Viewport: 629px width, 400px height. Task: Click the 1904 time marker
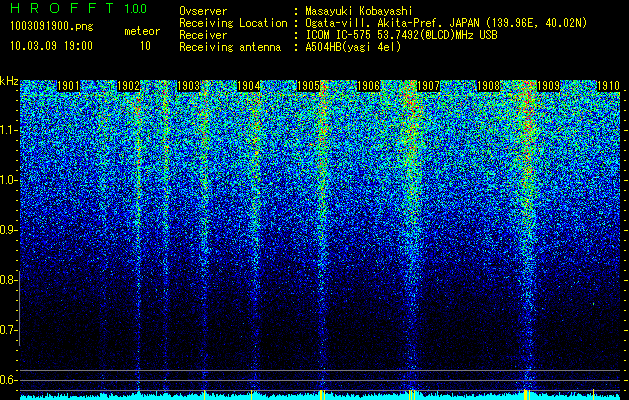tap(248, 86)
